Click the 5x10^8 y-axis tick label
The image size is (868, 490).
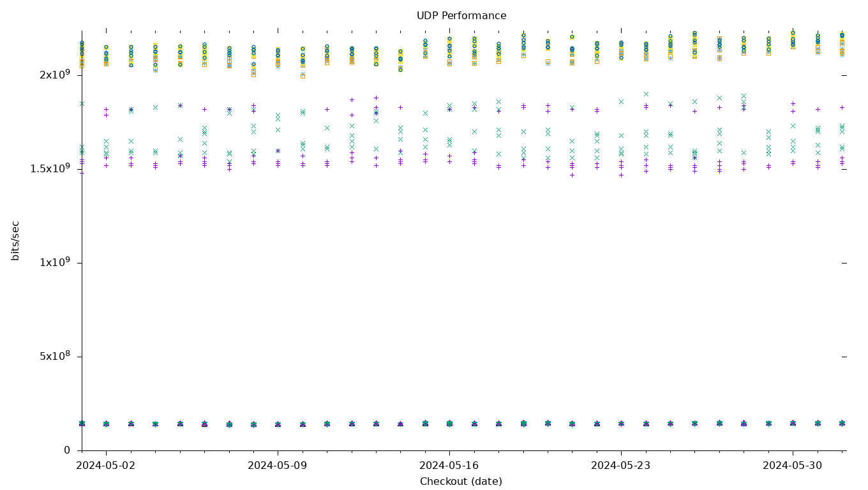[x=55, y=356]
